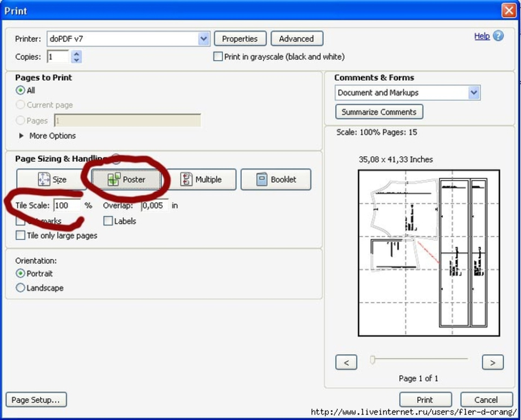Click the page preview slider handle
Image resolution: width=521 pixels, height=420 pixels.
tap(372, 360)
